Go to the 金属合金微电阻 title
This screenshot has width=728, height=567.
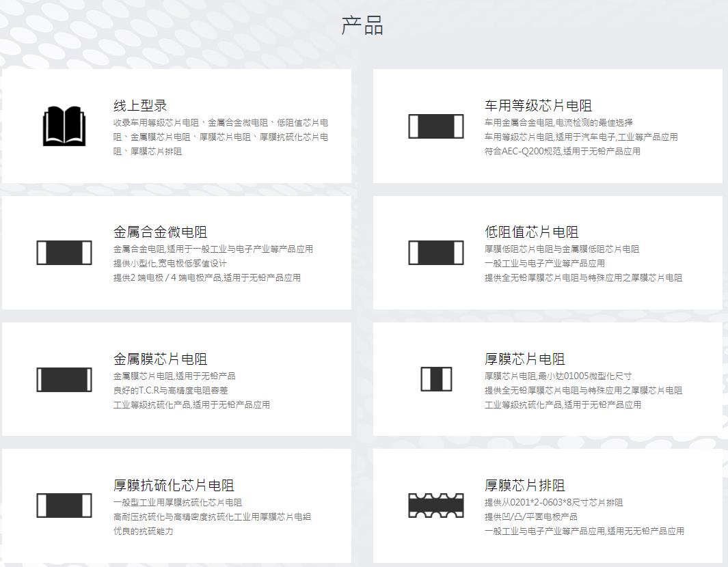click(160, 232)
